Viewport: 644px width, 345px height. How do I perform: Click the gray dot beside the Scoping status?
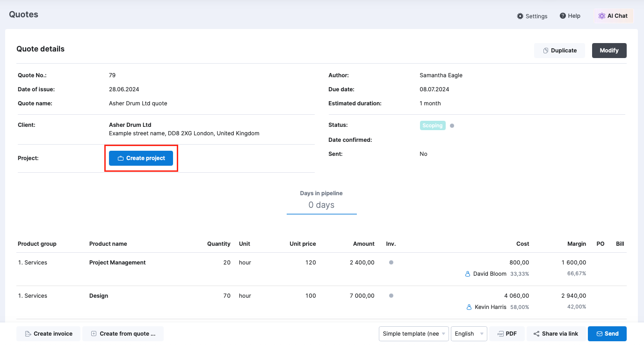pyautogui.click(x=452, y=125)
